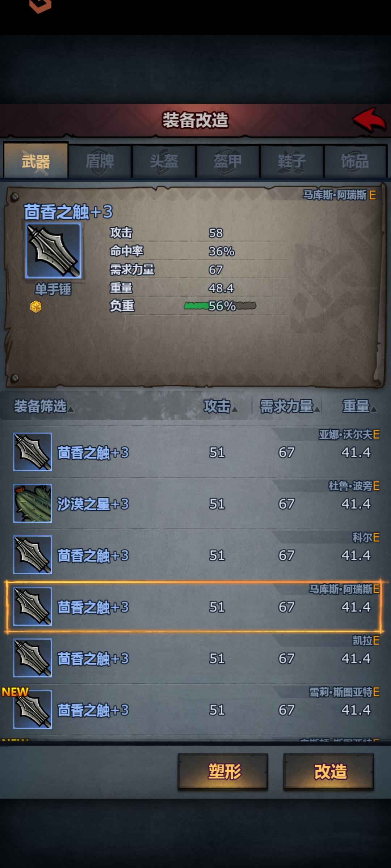The image size is (391, 868).
Task: Click the 改造 button
Action: point(329,771)
